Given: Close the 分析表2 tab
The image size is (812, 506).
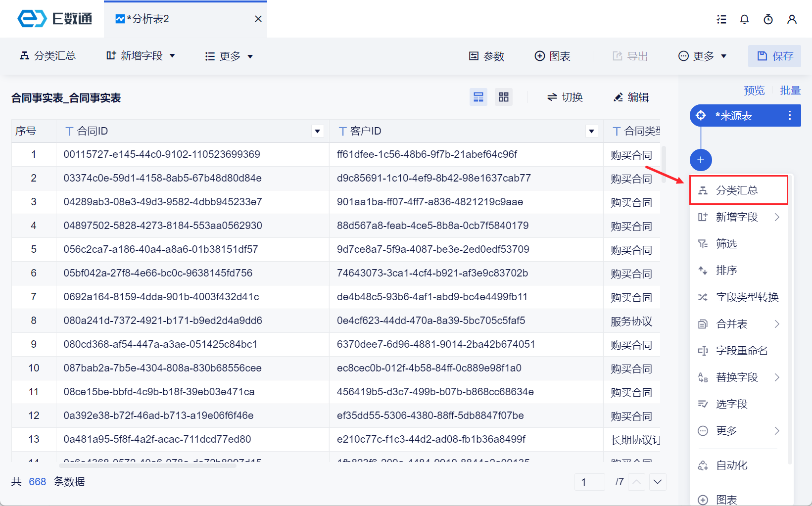Looking at the screenshot, I should click(258, 19).
